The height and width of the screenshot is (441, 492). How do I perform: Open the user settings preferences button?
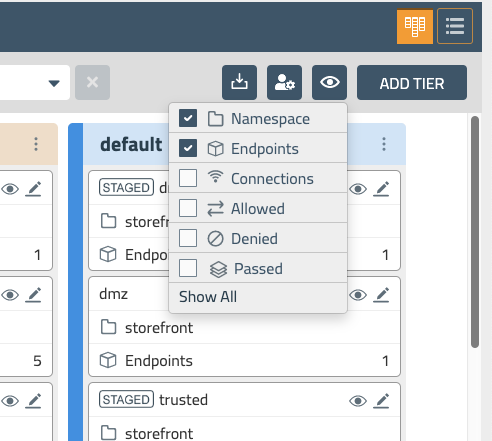[x=284, y=82]
